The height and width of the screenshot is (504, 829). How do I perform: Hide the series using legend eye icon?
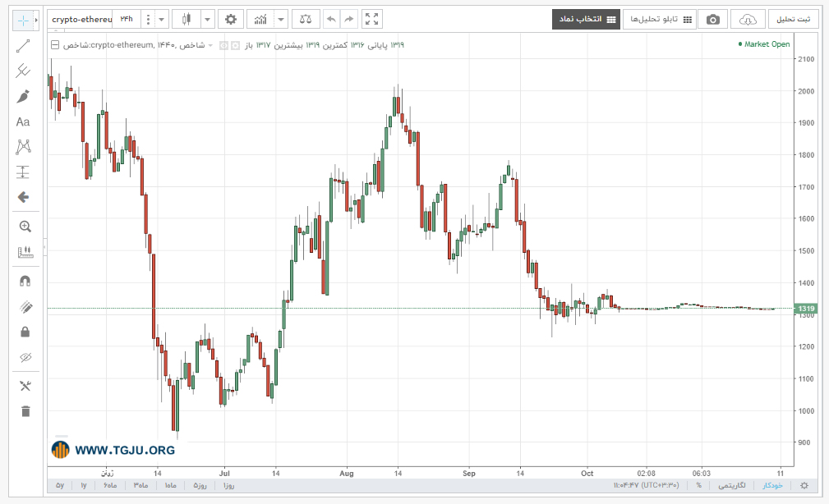[x=224, y=46]
